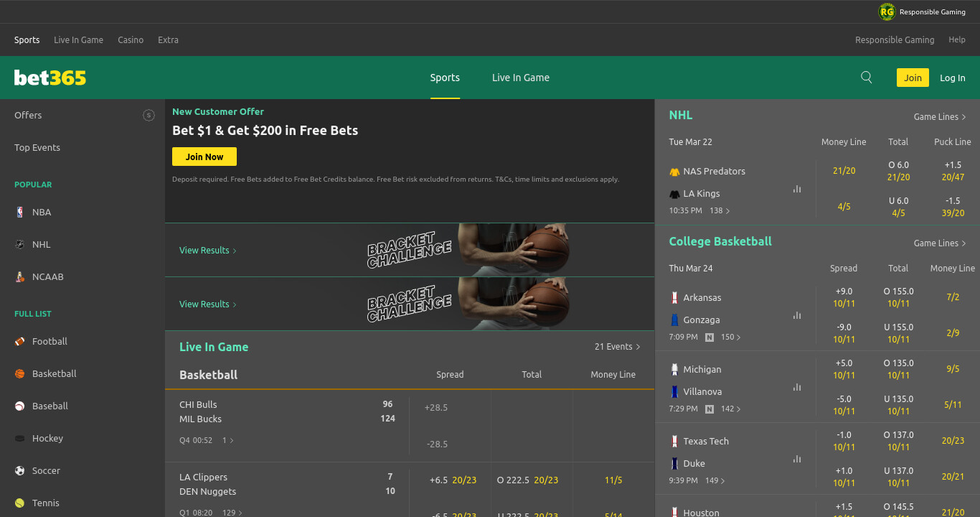Viewport: 980px width, 517px height.
Task: Open stats chart for Texas Tech vs Duke
Action: point(797,459)
